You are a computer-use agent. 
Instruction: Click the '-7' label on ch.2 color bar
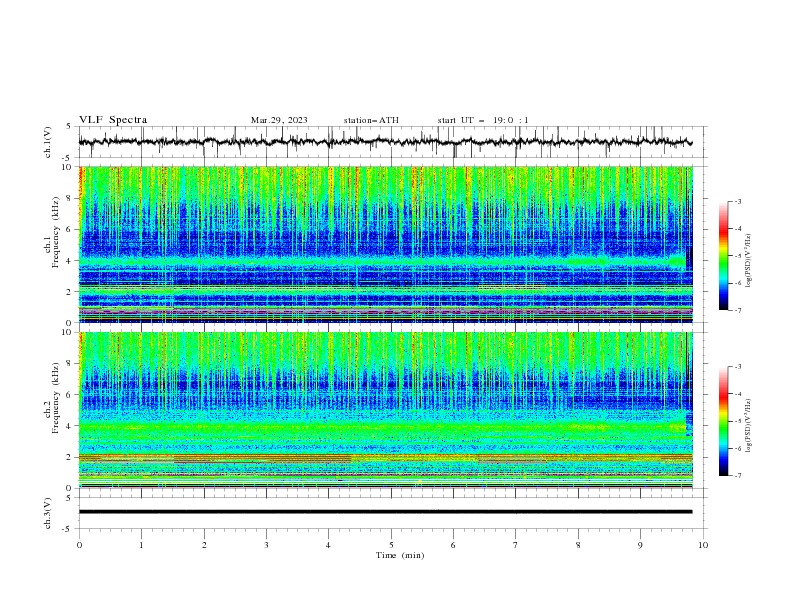click(737, 476)
